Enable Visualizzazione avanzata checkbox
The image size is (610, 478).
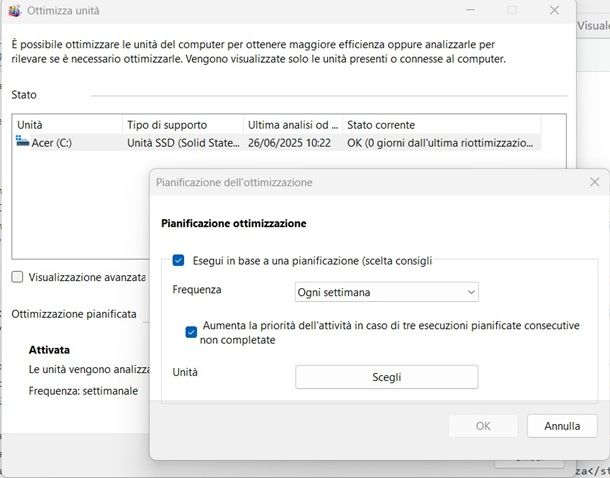[17, 277]
